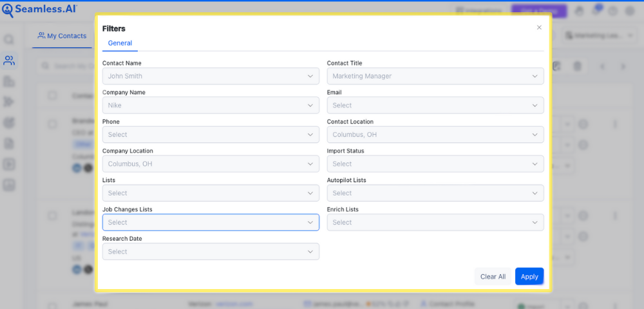Viewport: 644px width, 309px height.
Task: Go to the next page arrow
Action: point(623,66)
